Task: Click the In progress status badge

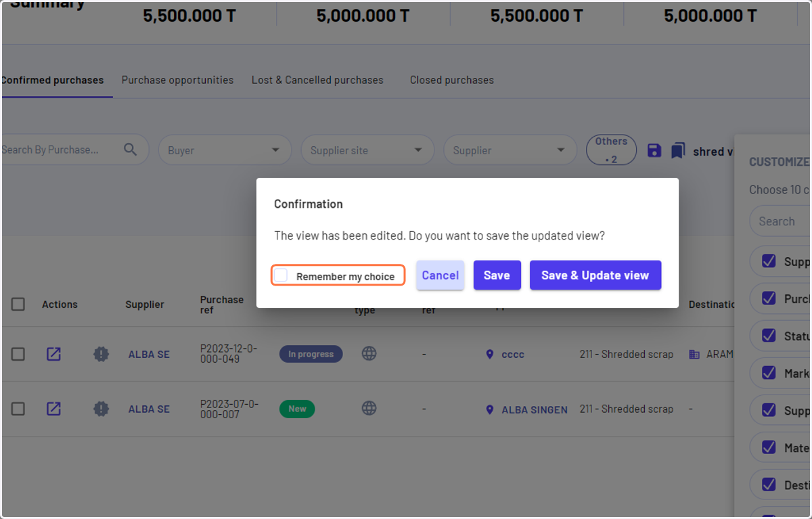Action: [311, 354]
